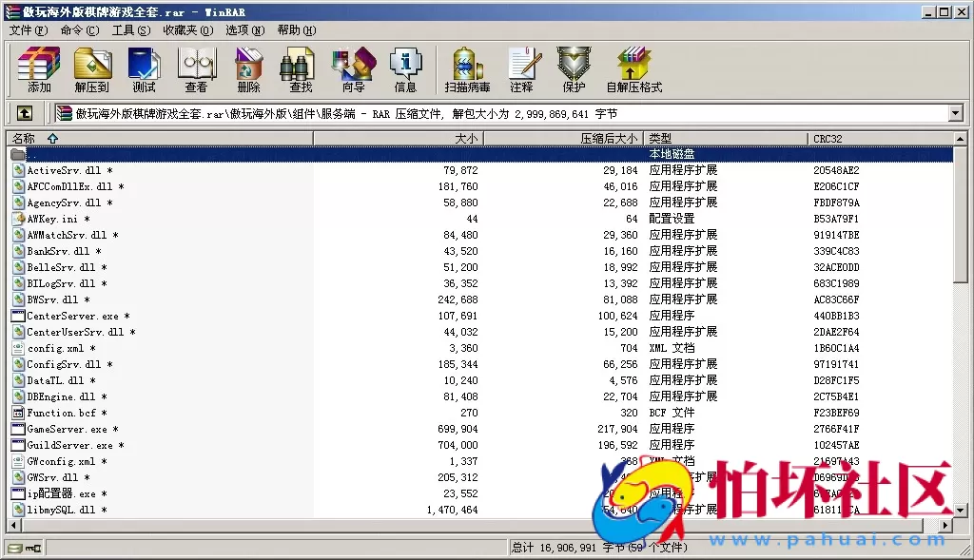This screenshot has height=560, width=974.
Task: Show archive 信息 (Info) via toolbar icon
Action: (x=406, y=68)
